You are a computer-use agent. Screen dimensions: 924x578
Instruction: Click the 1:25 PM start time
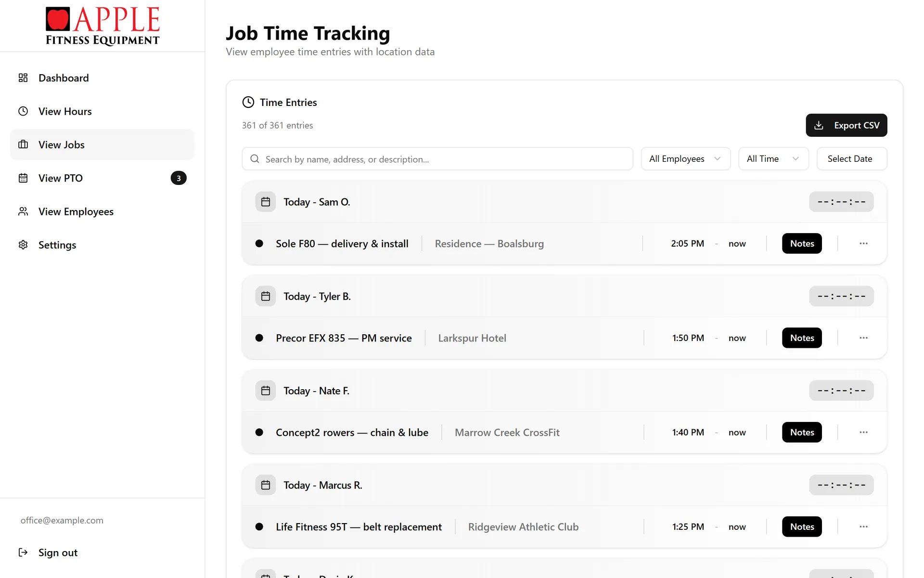(x=688, y=527)
